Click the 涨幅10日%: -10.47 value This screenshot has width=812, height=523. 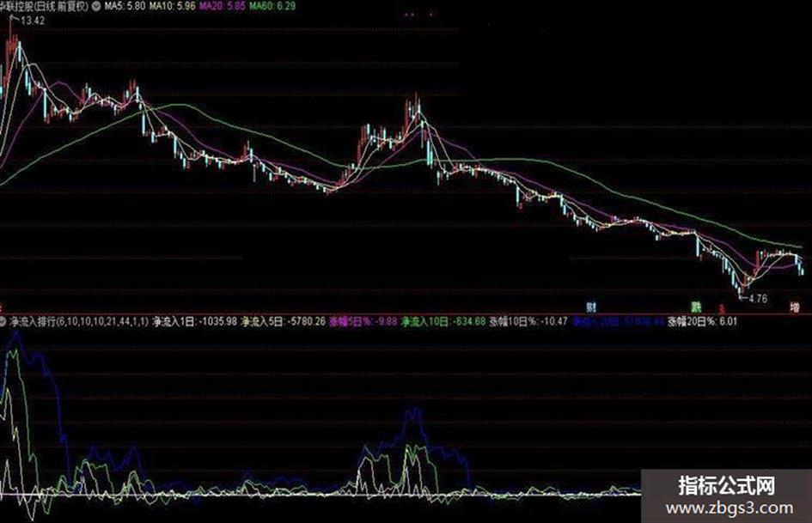pyautogui.click(x=528, y=321)
